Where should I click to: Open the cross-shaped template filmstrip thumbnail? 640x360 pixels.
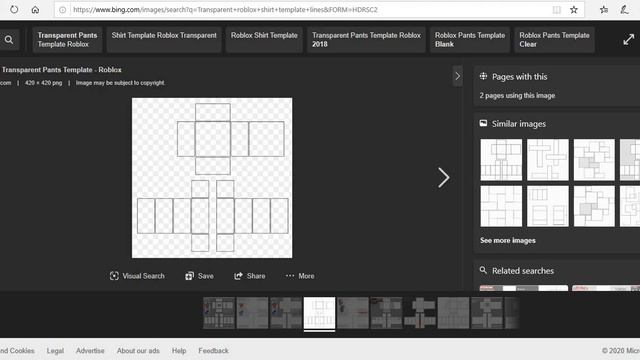420,313
